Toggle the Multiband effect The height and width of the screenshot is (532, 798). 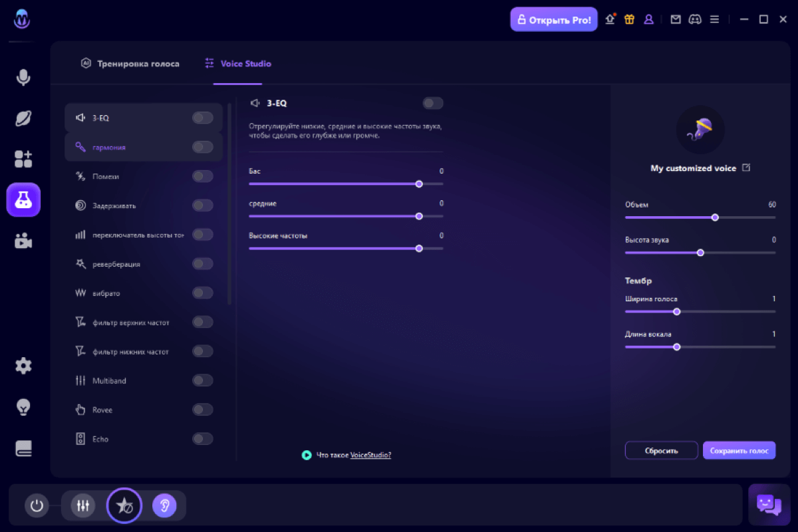[203, 380]
